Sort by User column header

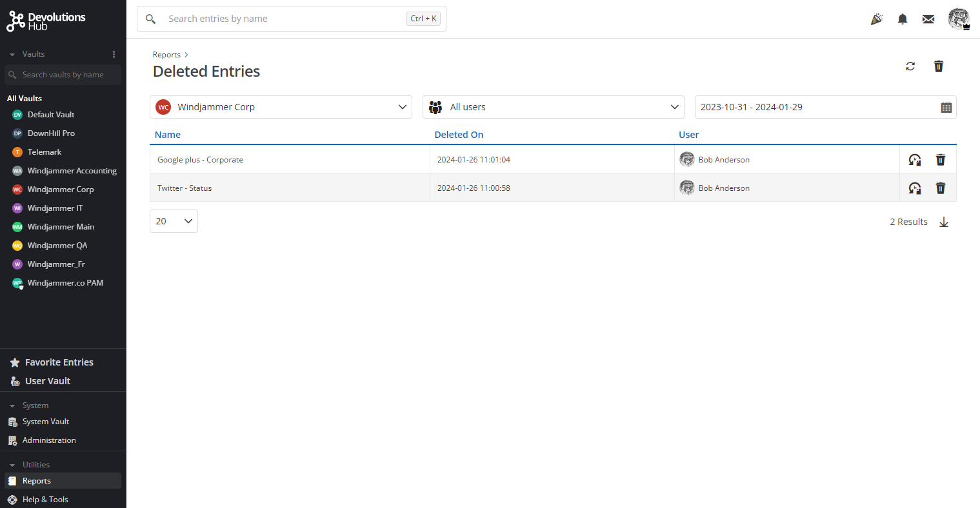click(688, 135)
